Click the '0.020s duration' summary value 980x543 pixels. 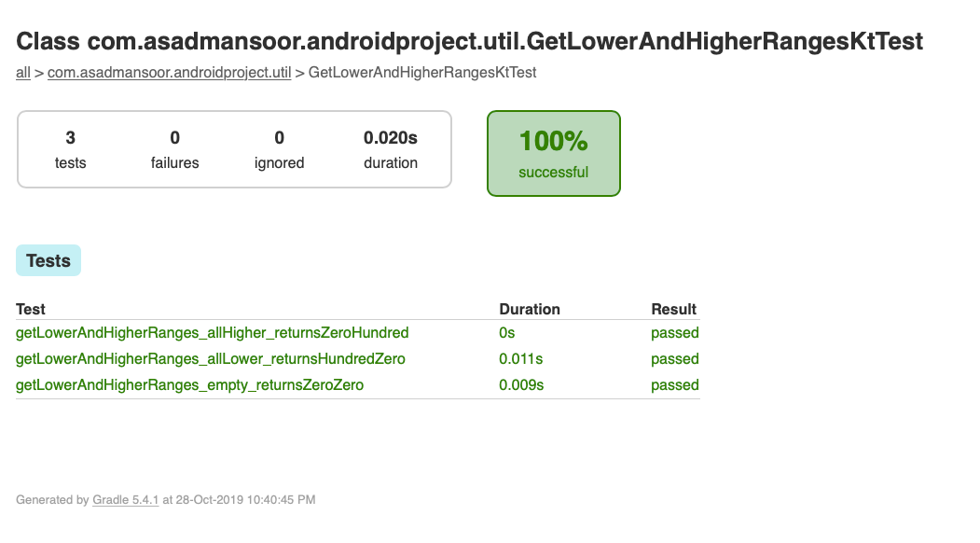pyautogui.click(x=390, y=149)
